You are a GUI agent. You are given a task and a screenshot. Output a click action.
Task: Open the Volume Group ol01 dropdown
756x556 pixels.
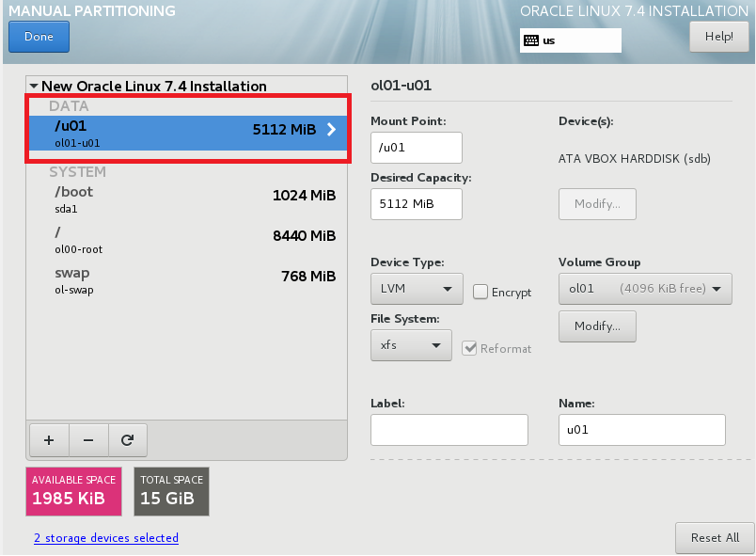click(644, 289)
